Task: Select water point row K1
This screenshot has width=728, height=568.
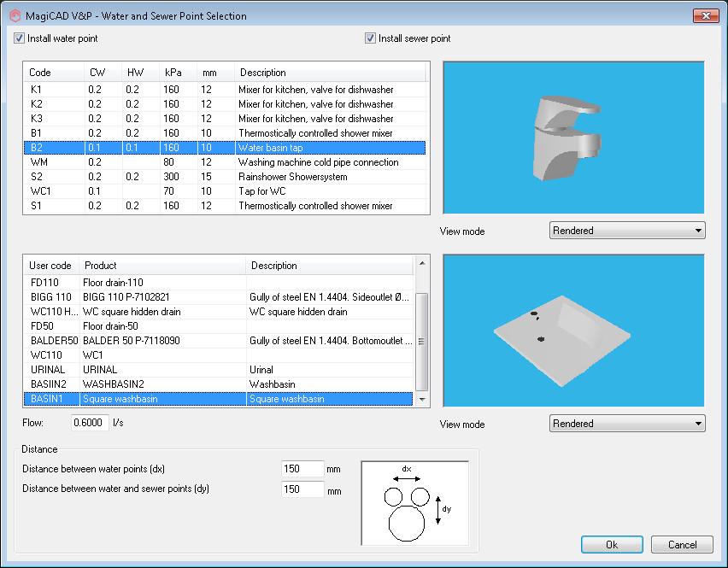Action: pyautogui.click(x=224, y=90)
